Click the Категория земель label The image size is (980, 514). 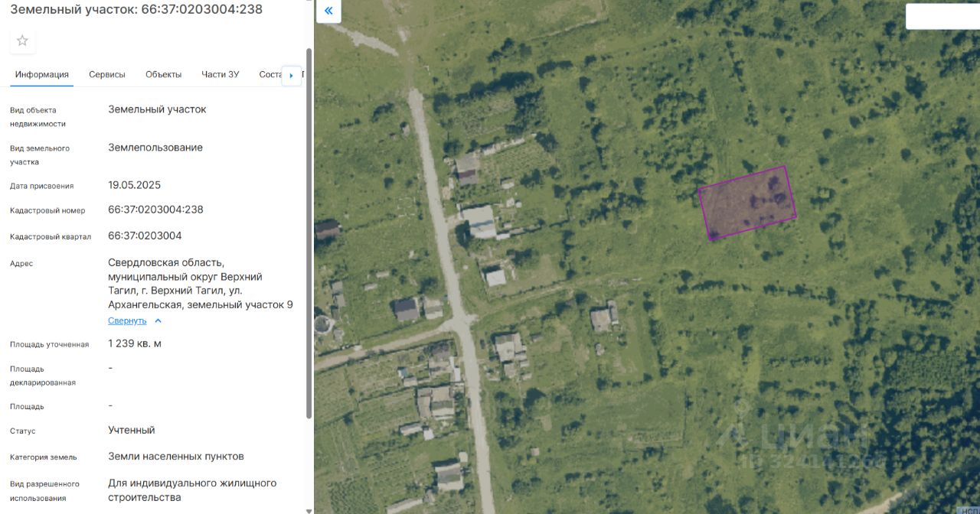(43, 457)
